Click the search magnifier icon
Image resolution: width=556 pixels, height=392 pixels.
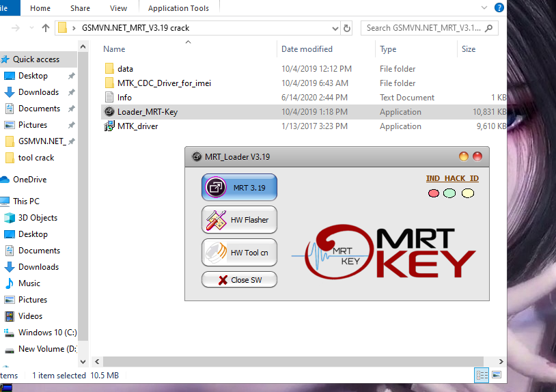[489, 28]
